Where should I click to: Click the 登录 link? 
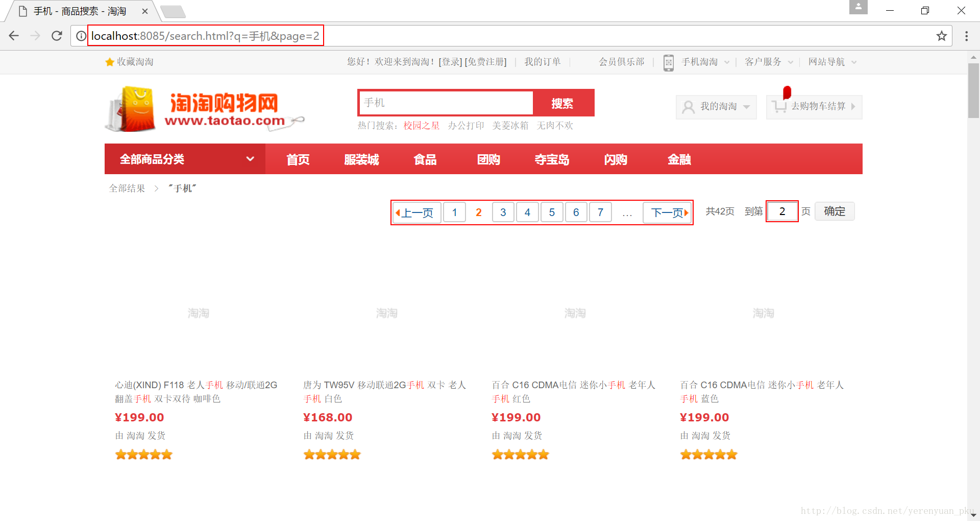[450, 62]
